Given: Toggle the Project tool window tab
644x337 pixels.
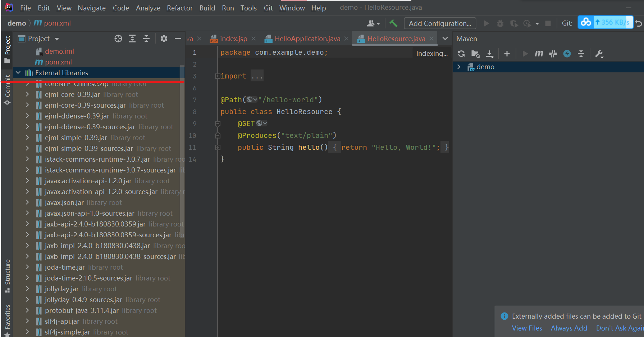Looking at the screenshot, I should 7,50.
